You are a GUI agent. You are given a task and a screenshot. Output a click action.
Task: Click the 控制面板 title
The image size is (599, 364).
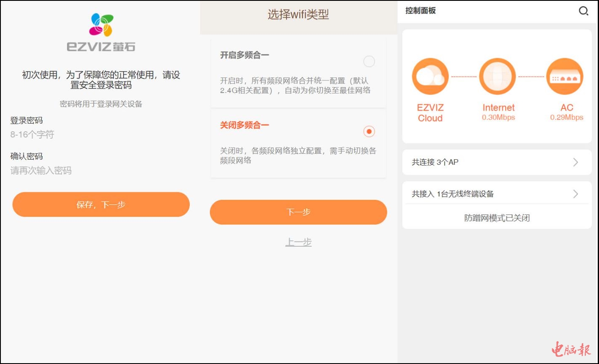[x=421, y=11]
